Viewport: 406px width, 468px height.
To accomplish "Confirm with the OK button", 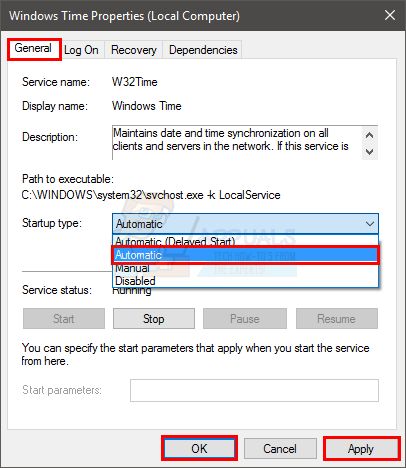I will 199,449.
